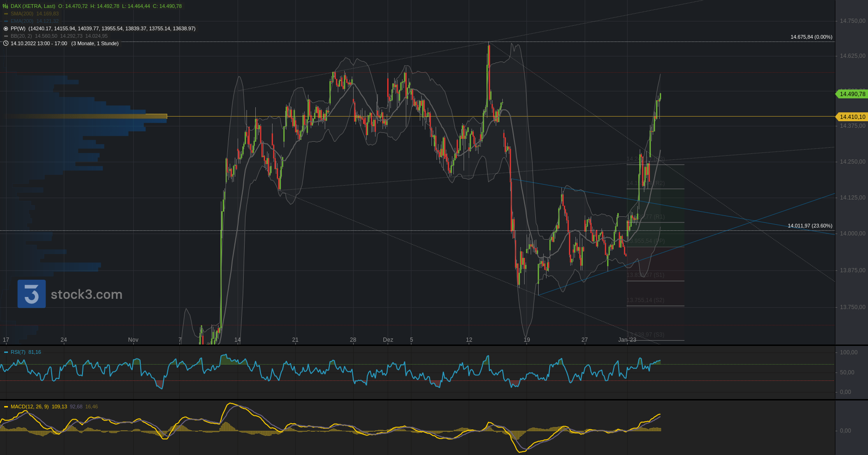Select the RSI(7) indicator label

18,352
